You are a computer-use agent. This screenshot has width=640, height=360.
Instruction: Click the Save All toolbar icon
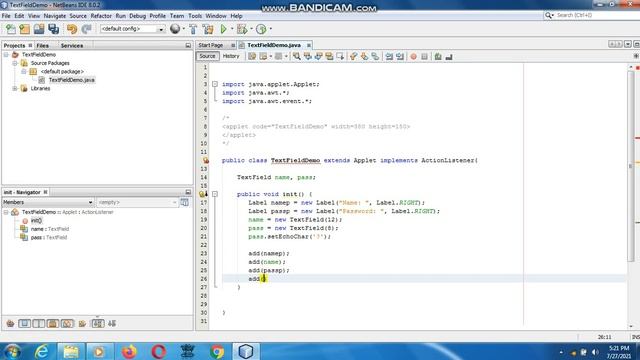pos(53,29)
